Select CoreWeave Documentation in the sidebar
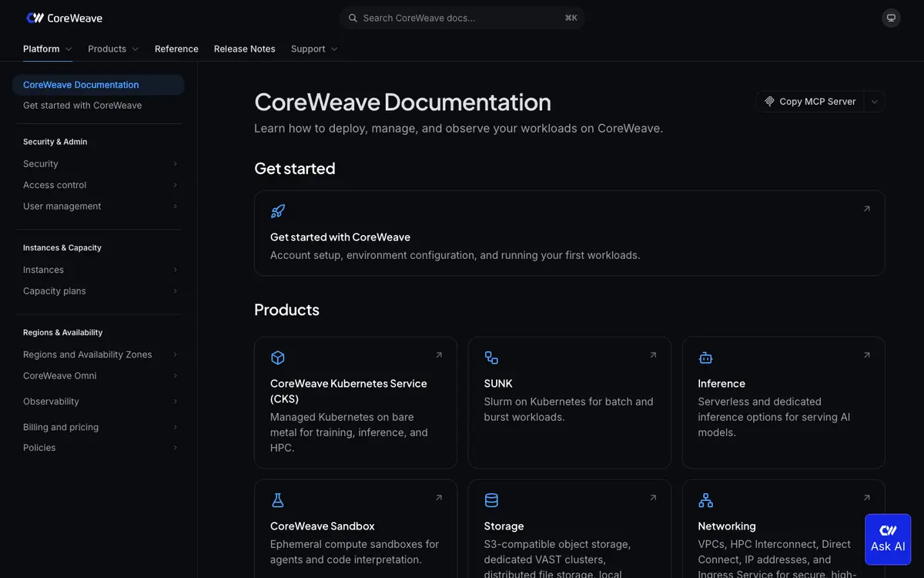Screen dimensions: 924x578 [x=99, y=85]
